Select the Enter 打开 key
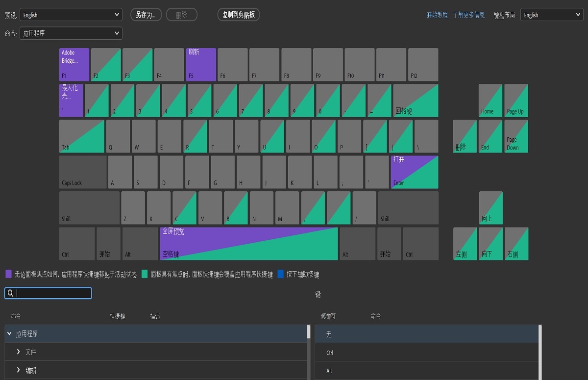Screen dimensions: 588x380 (414, 172)
